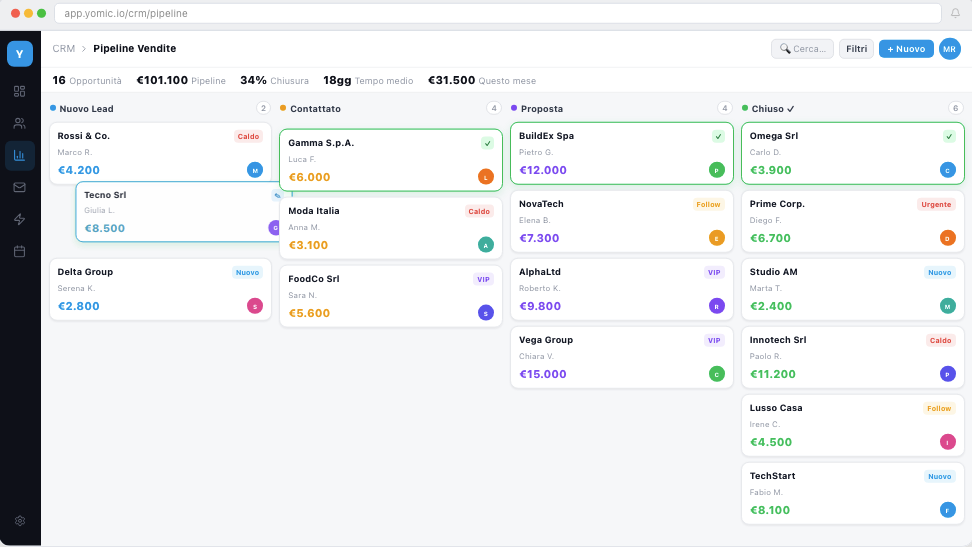Click the VIP tag on Vega Group
972x547 pixels.
714,340
